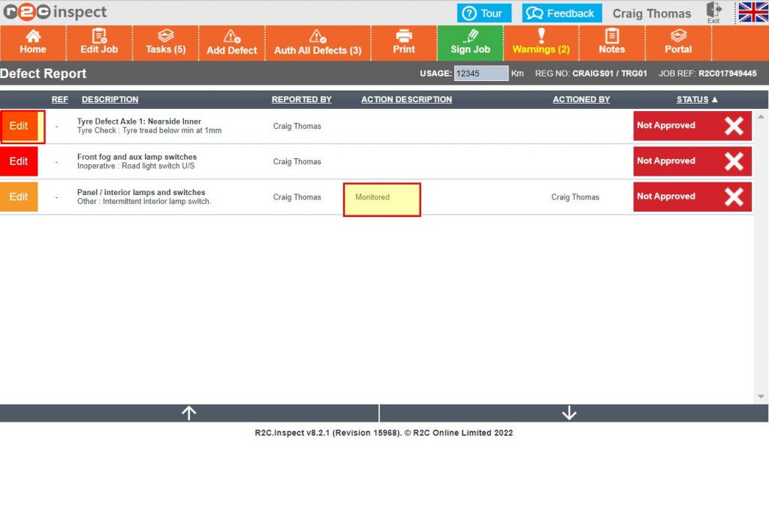Edit the fog lamp switch defect
The height and width of the screenshot is (532, 769).
(x=17, y=161)
